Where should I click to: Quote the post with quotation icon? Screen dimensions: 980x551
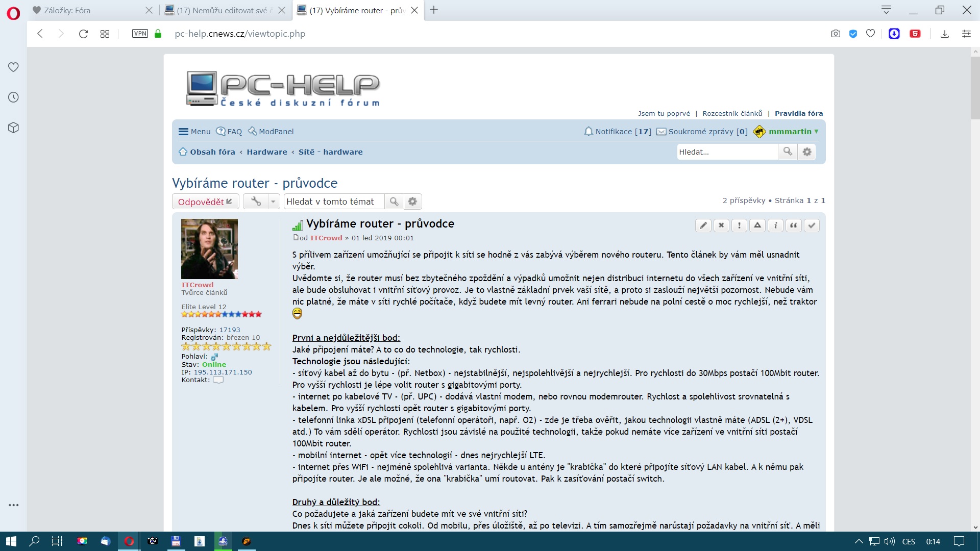[793, 226]
